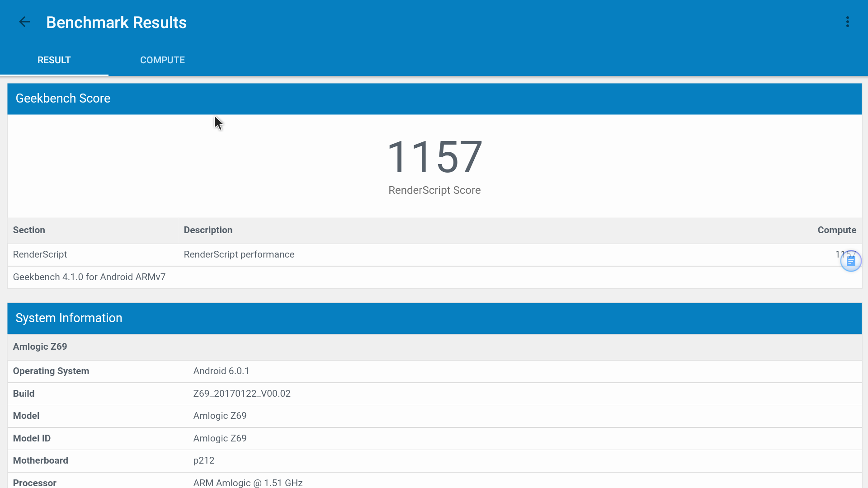Image resolution: width=868 pixels, height=488 pixels.
Task: Click the Section column header
Action: [29, 230]
